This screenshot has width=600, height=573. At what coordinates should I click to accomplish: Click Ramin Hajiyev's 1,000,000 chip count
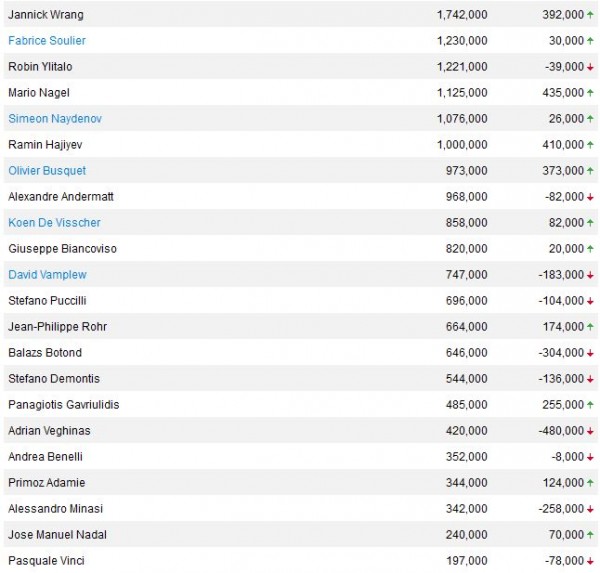point(462,145)
